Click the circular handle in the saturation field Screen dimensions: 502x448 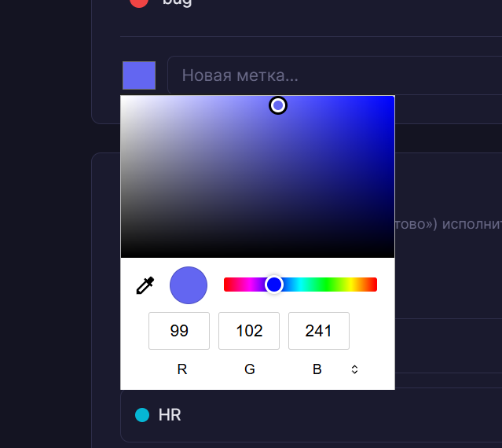(x=278, y=105)
